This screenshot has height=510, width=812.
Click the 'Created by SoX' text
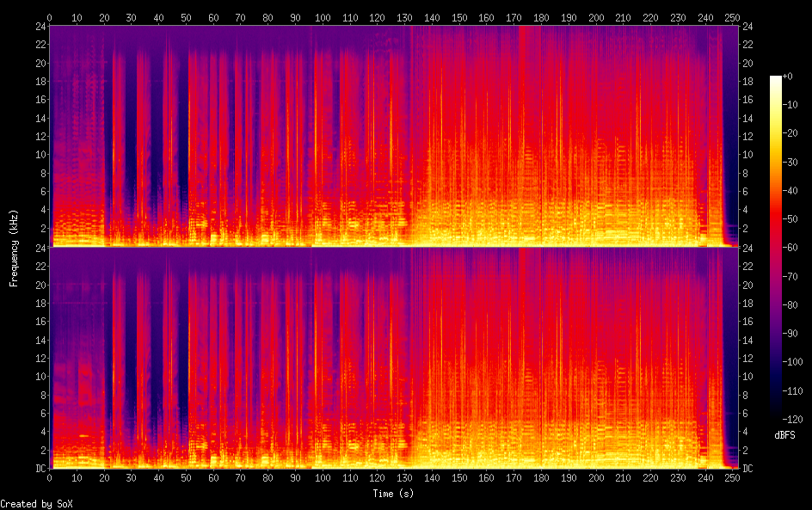37,504
